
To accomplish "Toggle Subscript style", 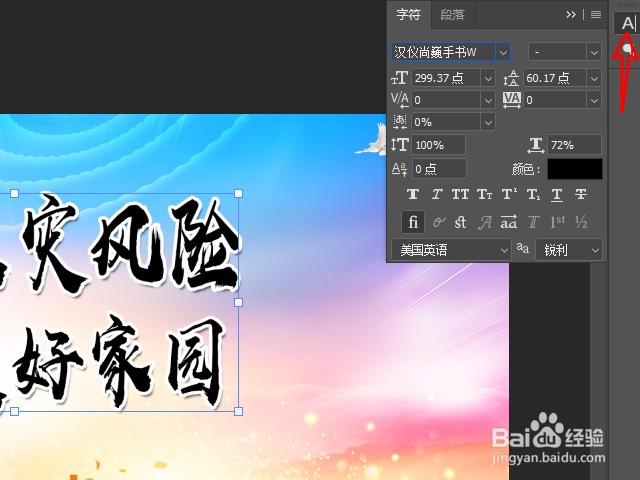I will [x=533, y=195].
